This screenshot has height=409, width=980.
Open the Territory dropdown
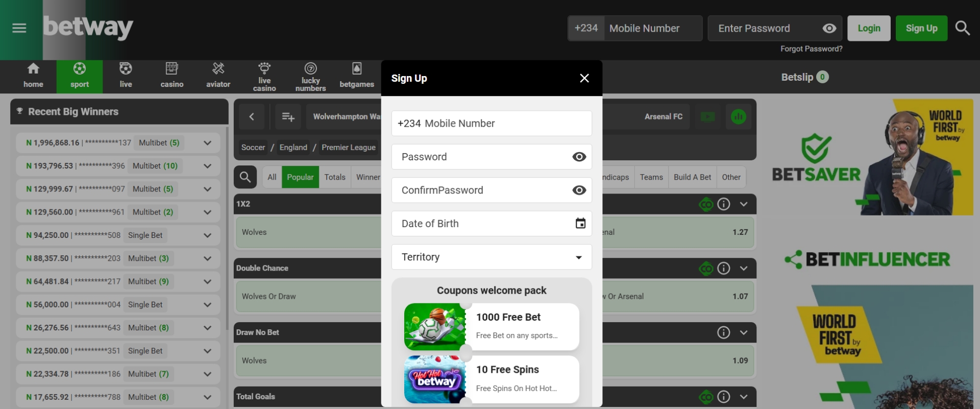click(x=492, y=257)
